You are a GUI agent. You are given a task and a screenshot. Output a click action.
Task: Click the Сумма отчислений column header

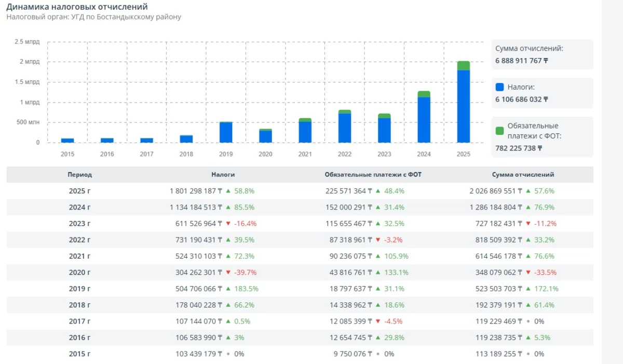[x=523, y=175]
